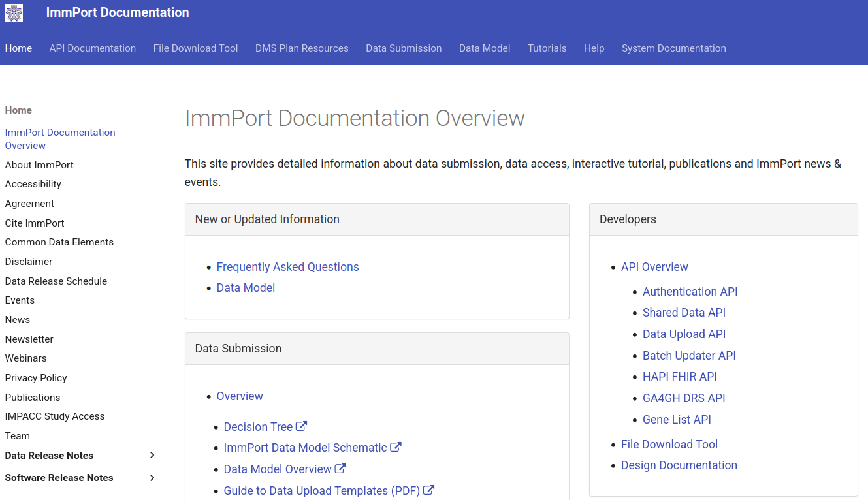Click ImmPort Documentation site title
Image resolution: width=868 pixels, height=500 pixels.
pos(118,12)
